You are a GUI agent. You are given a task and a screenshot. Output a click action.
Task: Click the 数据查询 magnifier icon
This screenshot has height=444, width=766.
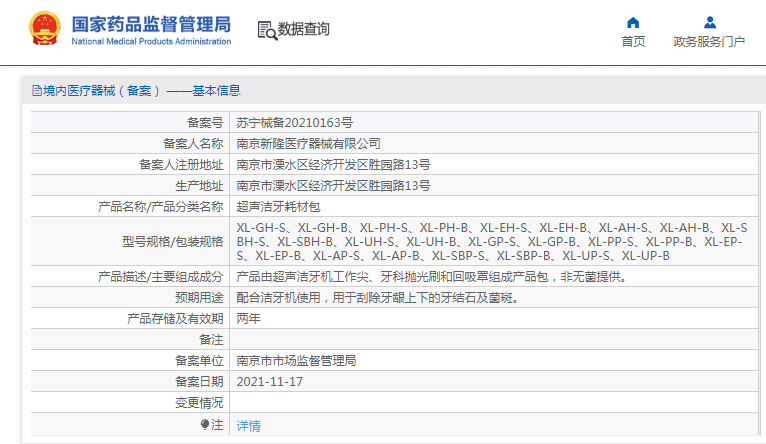pos(267,31)
